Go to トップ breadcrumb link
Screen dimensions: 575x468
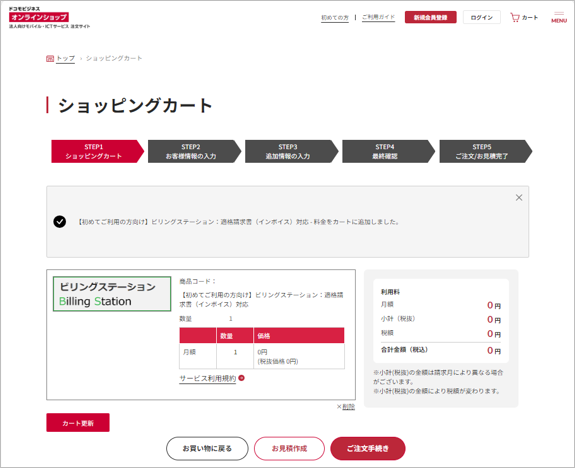[x=65, y=59]
